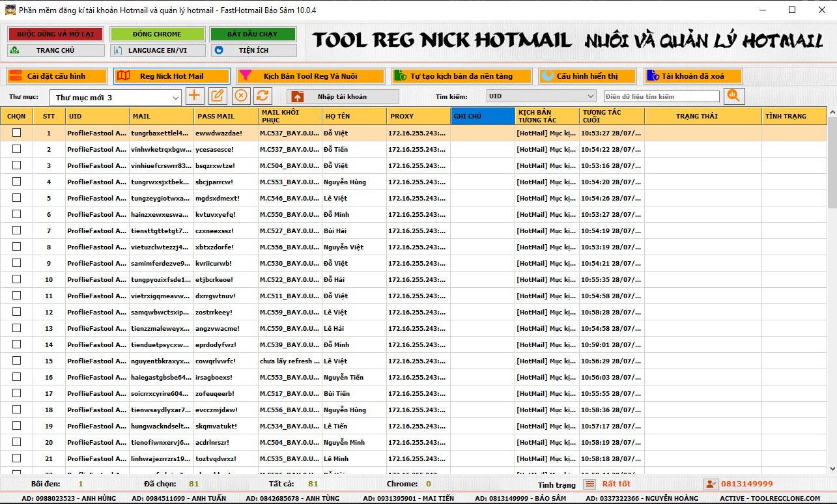Check the box for row 20 Nguyễn Minh
This screenshot has height=504, width=837.
(16, 441)
